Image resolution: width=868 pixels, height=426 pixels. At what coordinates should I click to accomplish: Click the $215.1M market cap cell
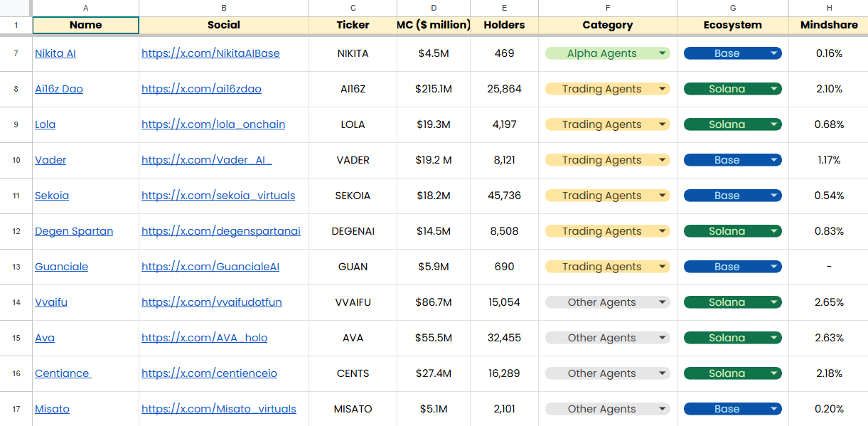click(433, 89)
